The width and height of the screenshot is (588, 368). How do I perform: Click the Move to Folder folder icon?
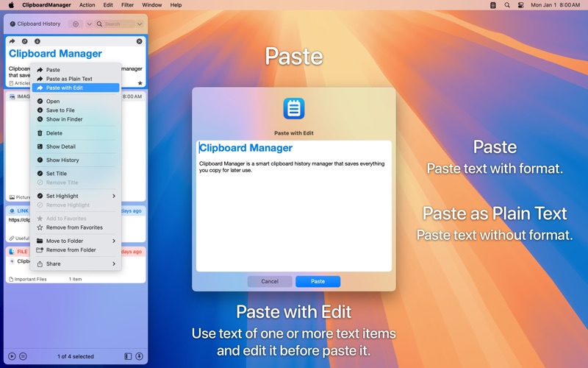click(x=40, y=241)
